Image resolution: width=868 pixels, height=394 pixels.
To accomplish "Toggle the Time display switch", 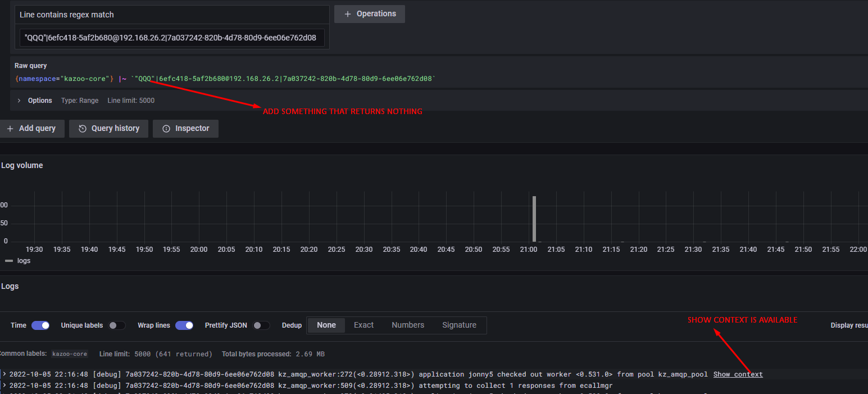I will coord(40,325).
